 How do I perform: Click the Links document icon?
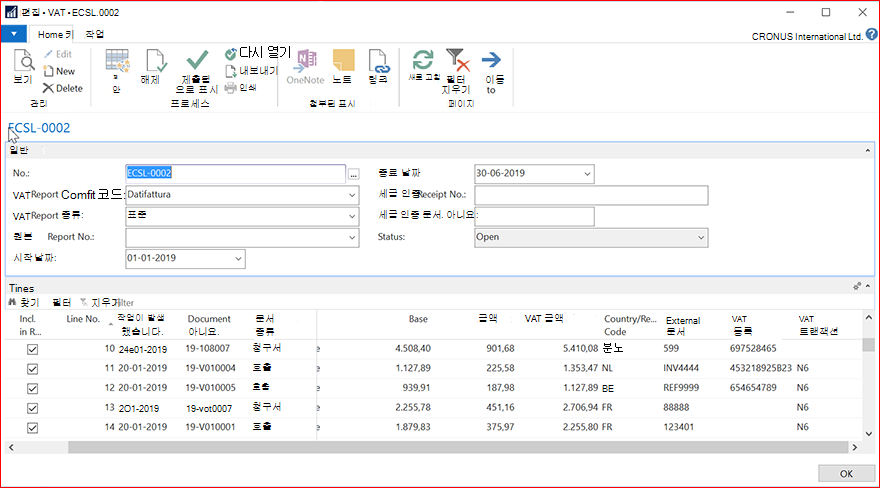point(379,61)
